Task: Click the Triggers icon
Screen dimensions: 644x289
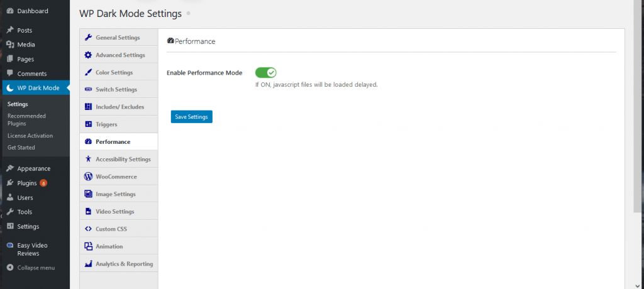Action: [x=88, y=124]
